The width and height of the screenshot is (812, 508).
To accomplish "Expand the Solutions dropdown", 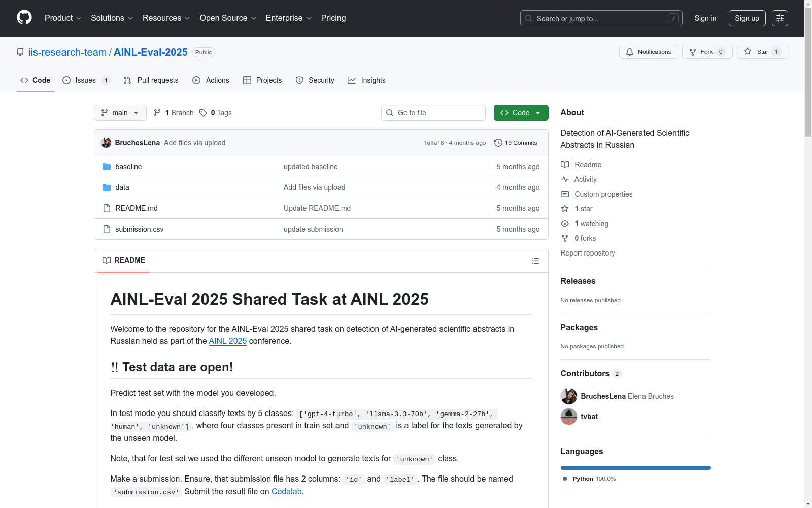I will click(112, 18).
